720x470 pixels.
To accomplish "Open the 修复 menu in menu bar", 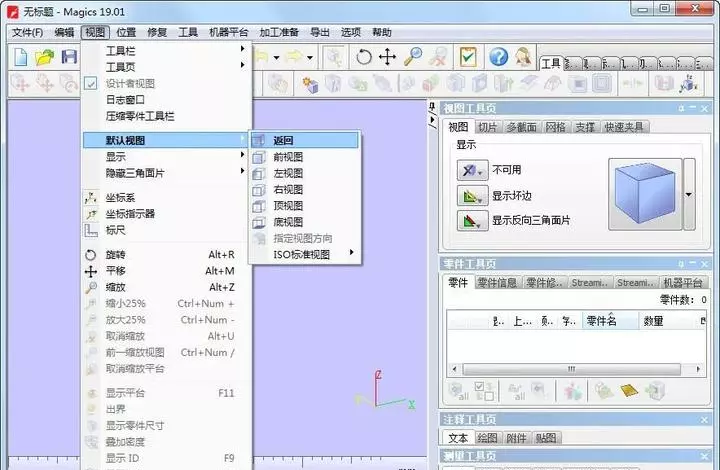I will coord(157,32).
